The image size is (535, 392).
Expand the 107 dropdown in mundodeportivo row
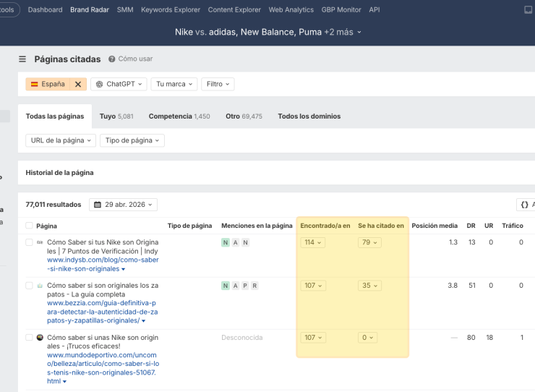tap(313, 337)
